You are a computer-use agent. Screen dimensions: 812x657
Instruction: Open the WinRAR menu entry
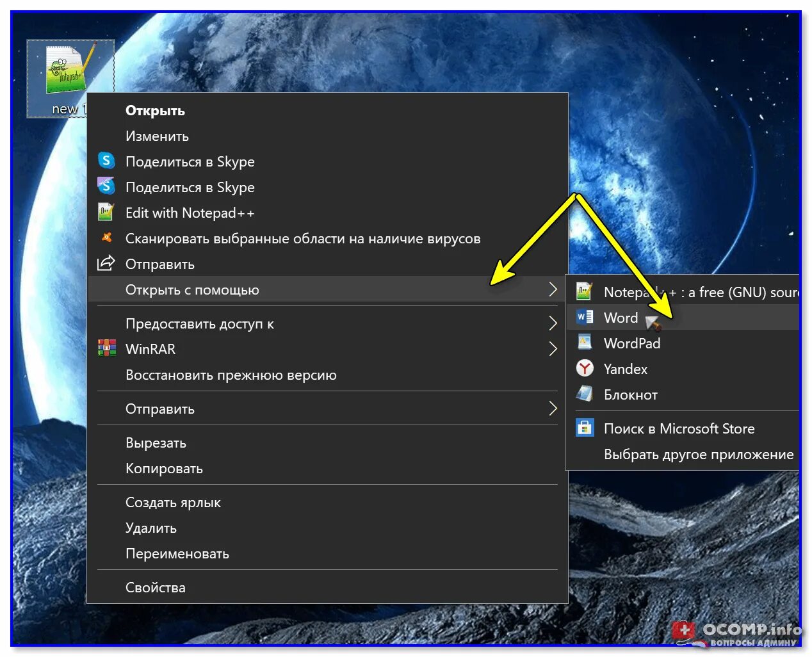click(327, 349)
